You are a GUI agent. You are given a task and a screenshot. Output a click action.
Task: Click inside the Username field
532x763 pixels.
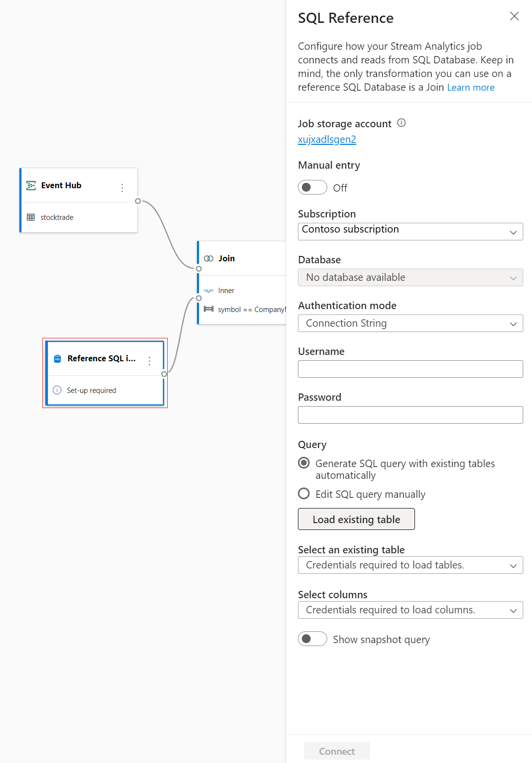point(410,369)
